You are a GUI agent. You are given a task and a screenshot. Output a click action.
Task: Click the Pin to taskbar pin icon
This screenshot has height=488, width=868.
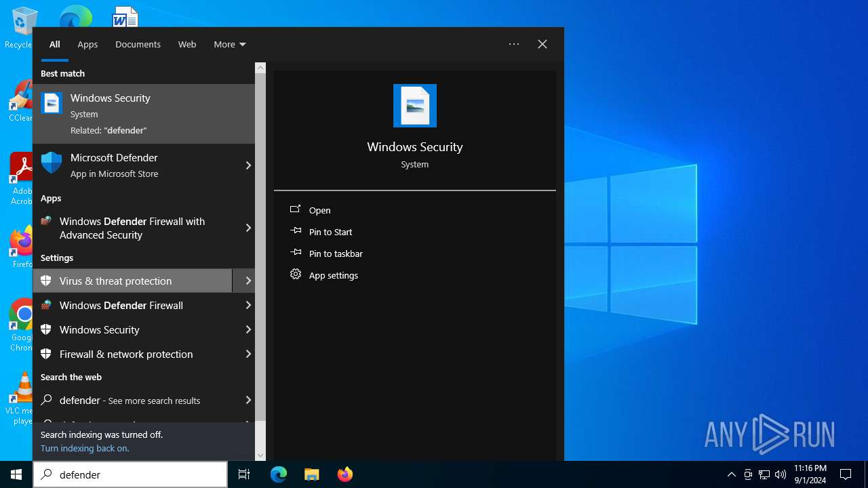[x=295, y=253]
